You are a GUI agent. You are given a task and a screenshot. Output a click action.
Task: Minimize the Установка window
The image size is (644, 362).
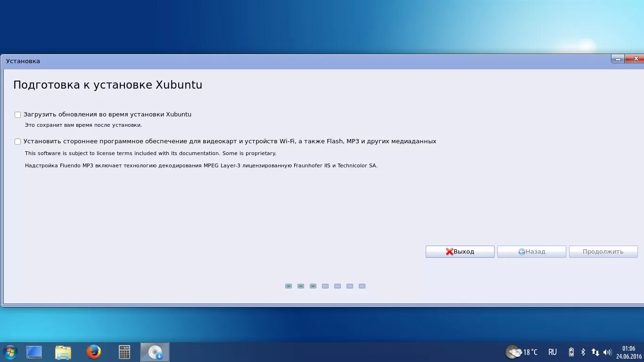(x=618, y=59)
